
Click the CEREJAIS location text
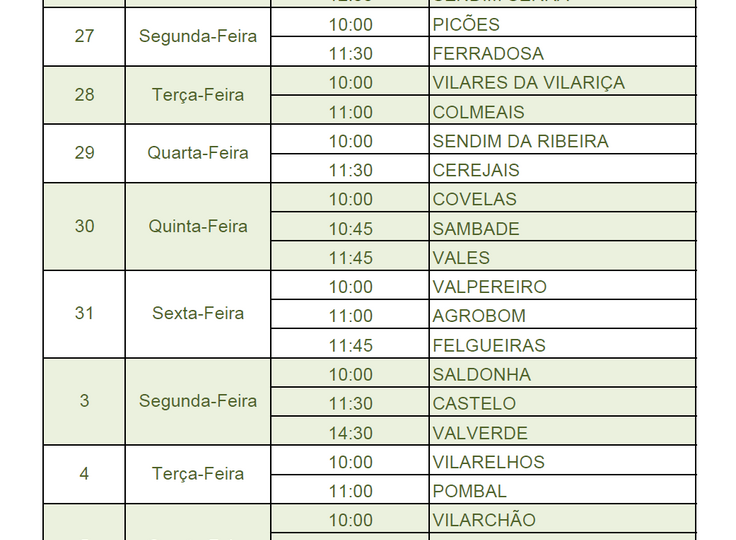pyautogui.click(x=475, y=170)
